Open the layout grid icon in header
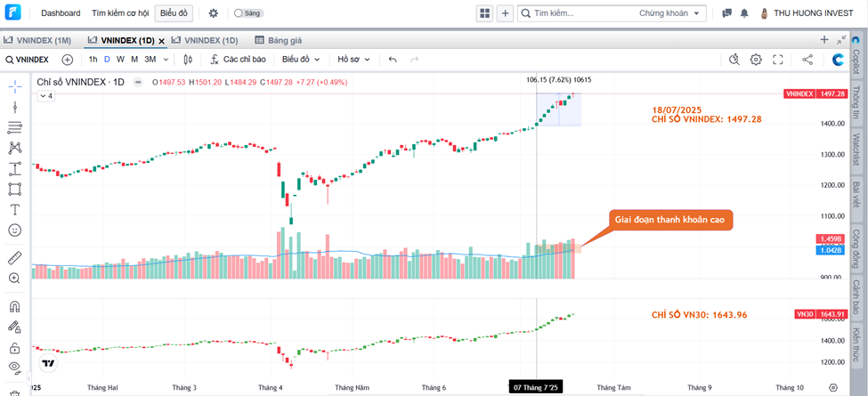868x396 pixels. (485, 13)
